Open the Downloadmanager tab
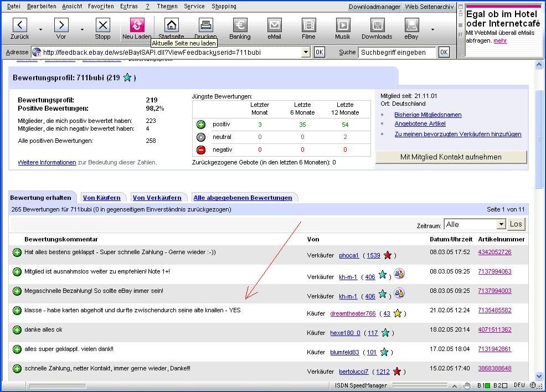 click(375, 7)
